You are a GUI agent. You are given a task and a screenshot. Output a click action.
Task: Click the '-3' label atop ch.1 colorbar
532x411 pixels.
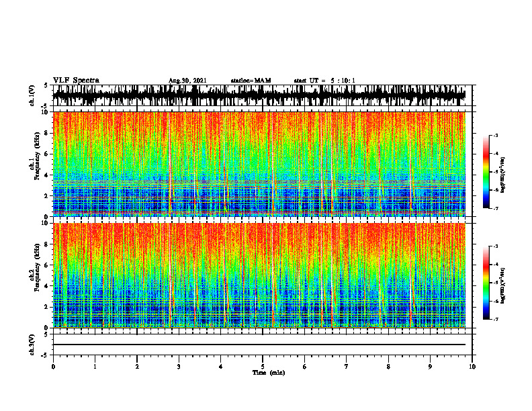tap(496, 135)
